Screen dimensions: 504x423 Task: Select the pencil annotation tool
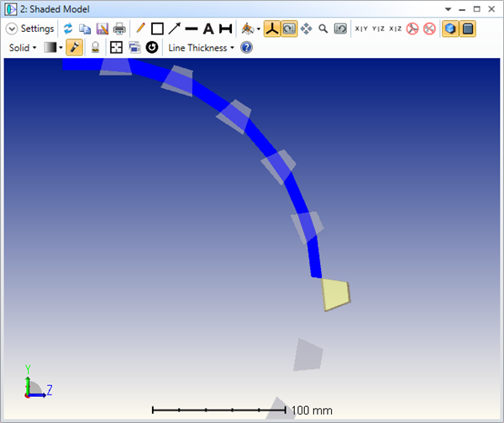click(140, 29)
